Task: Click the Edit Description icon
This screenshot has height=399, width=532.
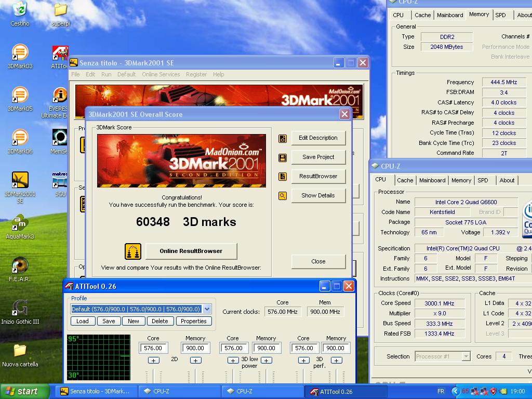Action: point(282,138)
